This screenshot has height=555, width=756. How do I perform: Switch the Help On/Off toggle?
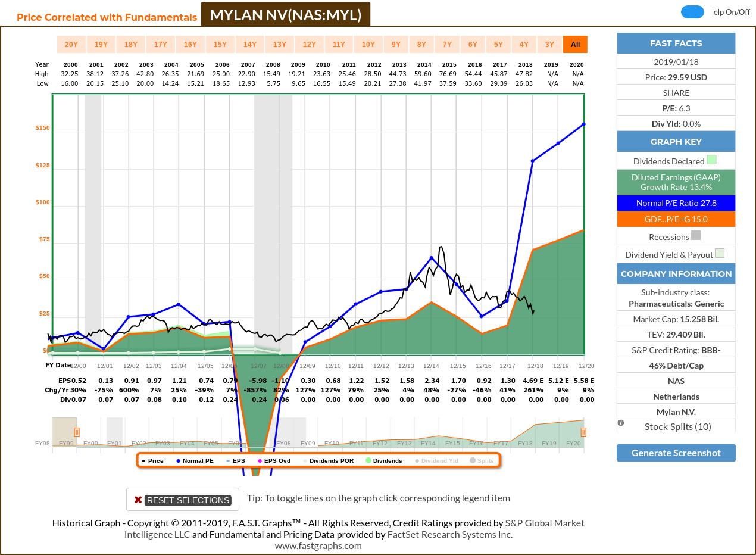click(x=692, y=11)
